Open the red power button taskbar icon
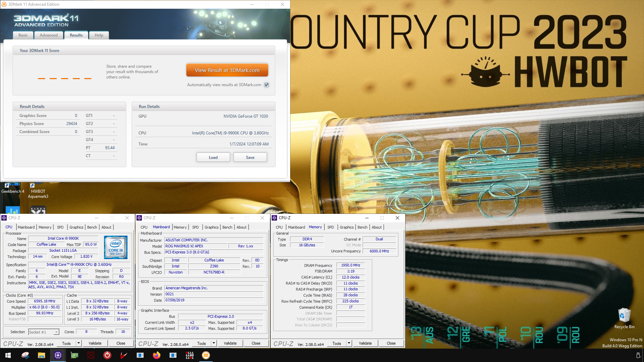 (107, 355)
